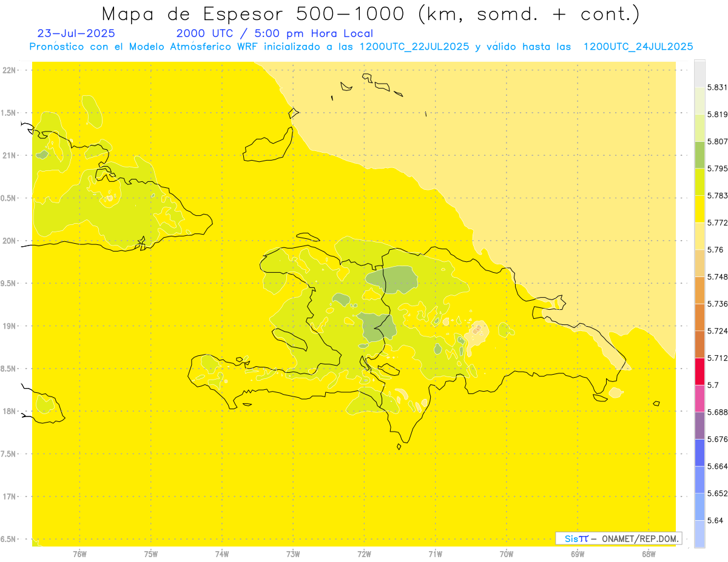This screenshot has height=562, width=728.
Task: Click the '71W' longitude label
Action: click(435, 554)
